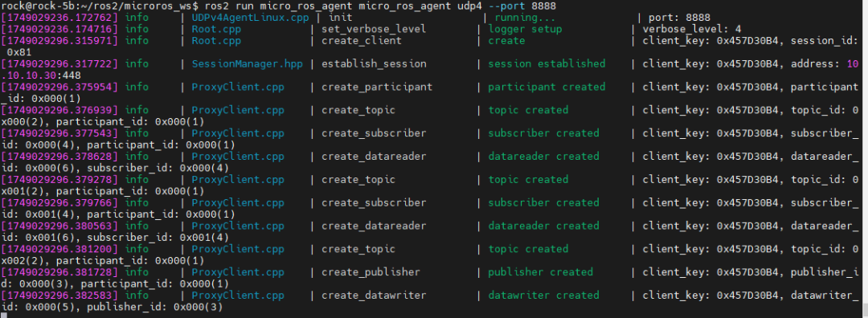This screenshot has height=318, width=868.
Task: Click the create_publisher function text
Action: (x=371, y=272)
